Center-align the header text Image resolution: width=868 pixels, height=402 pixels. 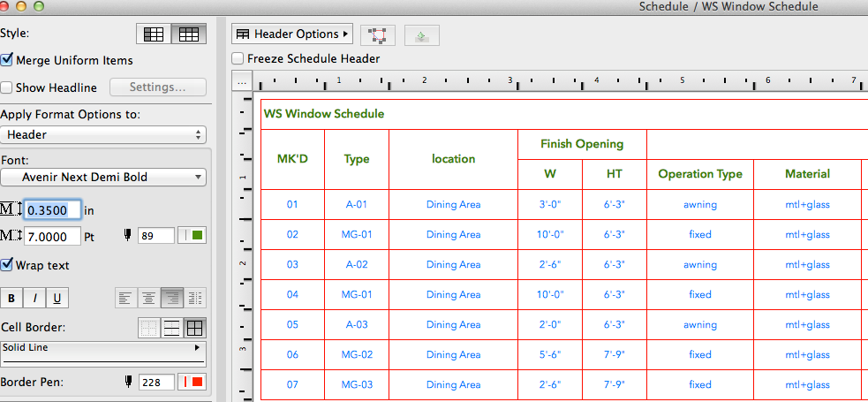[149, 299]
